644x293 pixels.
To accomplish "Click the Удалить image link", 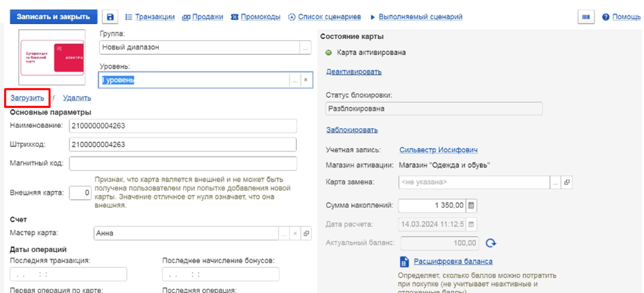I will click(77, 98).
